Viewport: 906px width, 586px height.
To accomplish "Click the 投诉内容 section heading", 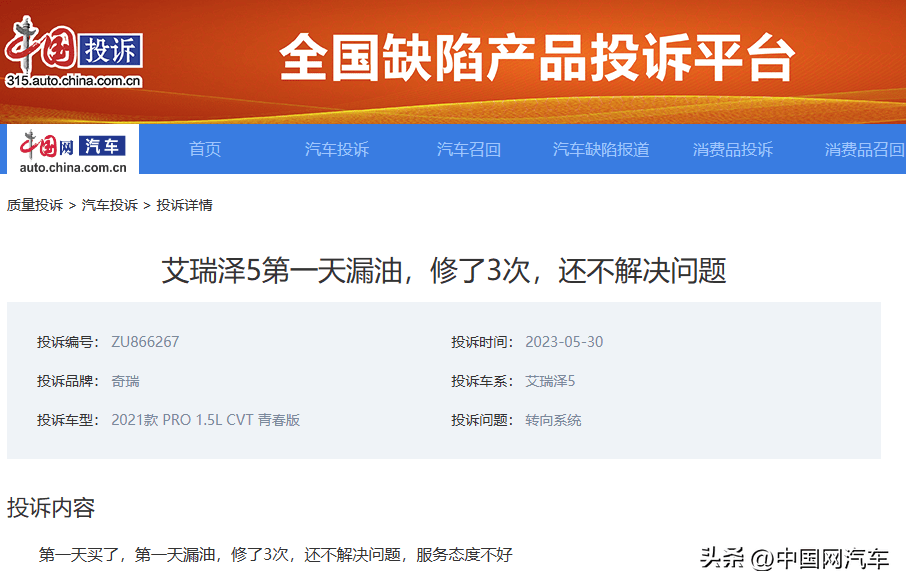I will (51, 508).
